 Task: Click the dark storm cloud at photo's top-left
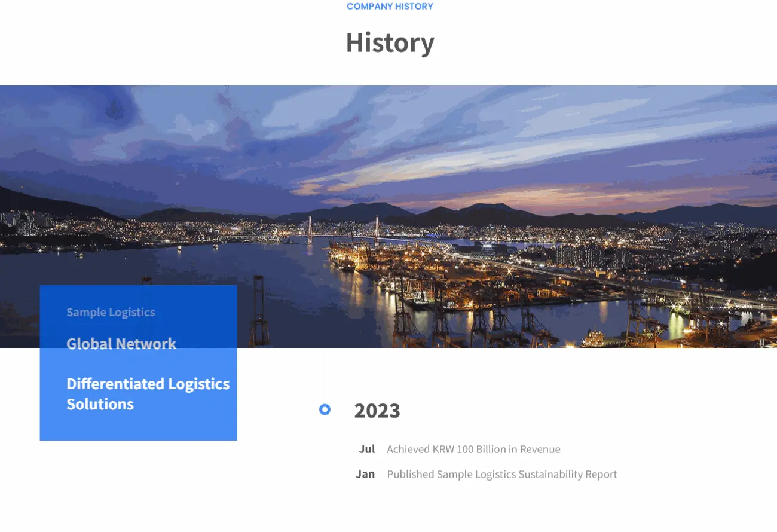114,111
